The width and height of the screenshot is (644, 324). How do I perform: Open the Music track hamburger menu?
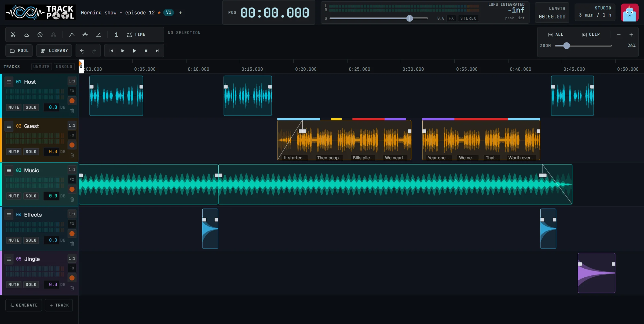9,171
